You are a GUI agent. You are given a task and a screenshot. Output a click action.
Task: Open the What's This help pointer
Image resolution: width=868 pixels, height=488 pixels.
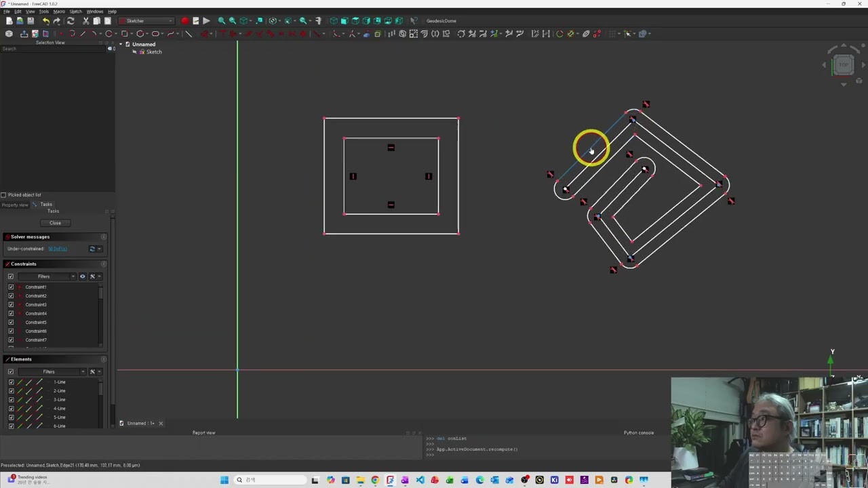(x=414, y=21)
